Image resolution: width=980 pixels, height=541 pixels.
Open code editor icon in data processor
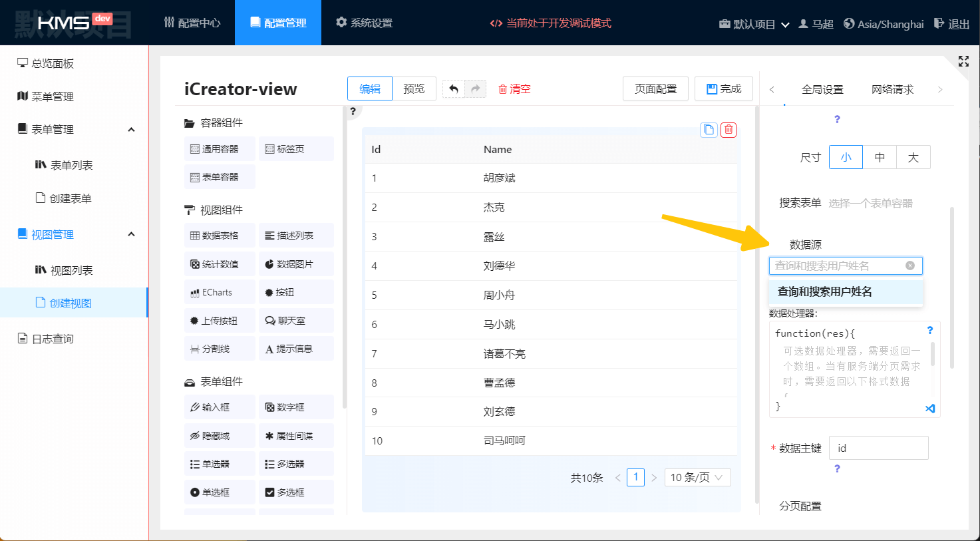pyautogui.click(x=930, y=408)
